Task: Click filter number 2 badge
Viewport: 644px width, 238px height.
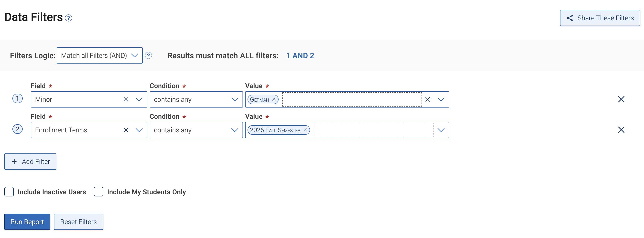Action: click(17, 129)
